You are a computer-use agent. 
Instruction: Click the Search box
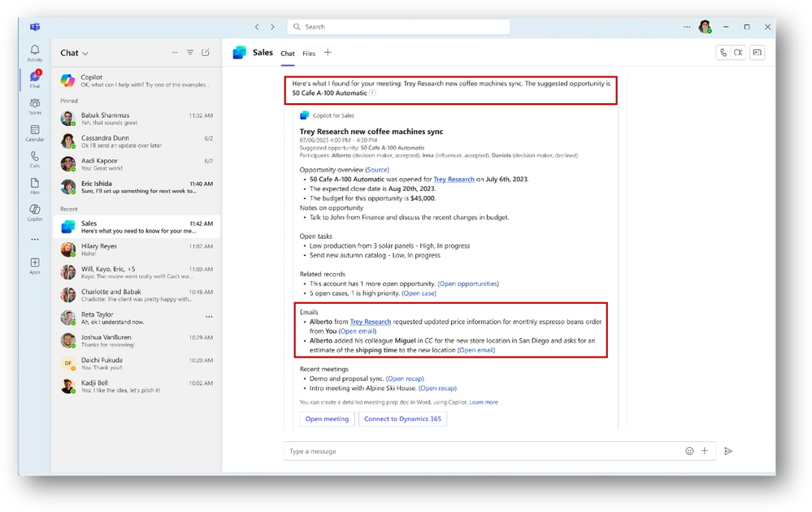click(398, 26)
